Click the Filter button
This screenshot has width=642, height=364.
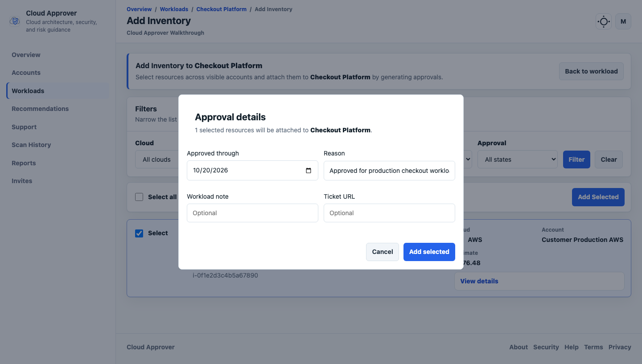576,160
